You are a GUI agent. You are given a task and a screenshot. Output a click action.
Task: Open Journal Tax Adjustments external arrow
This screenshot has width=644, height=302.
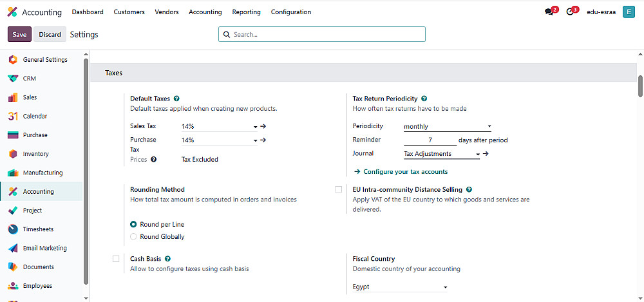coord(486,154)
